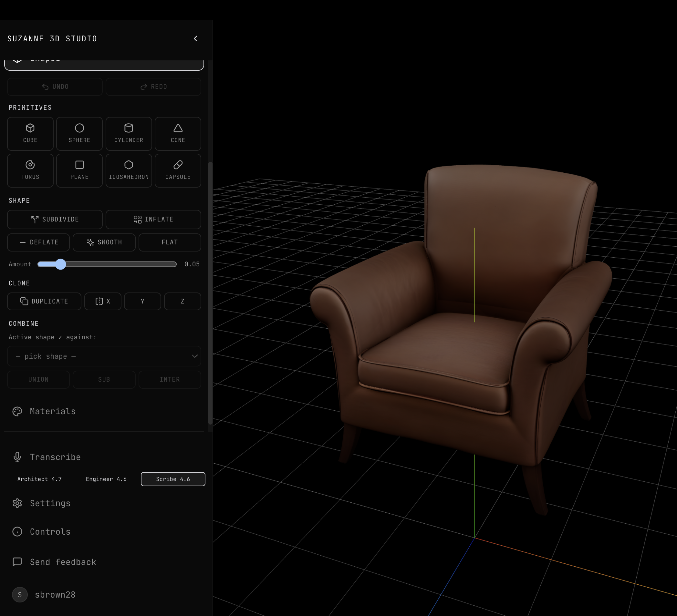Open the pick shape dropdown
This screenshot has height=616, width=677.
tap(104, 356)
